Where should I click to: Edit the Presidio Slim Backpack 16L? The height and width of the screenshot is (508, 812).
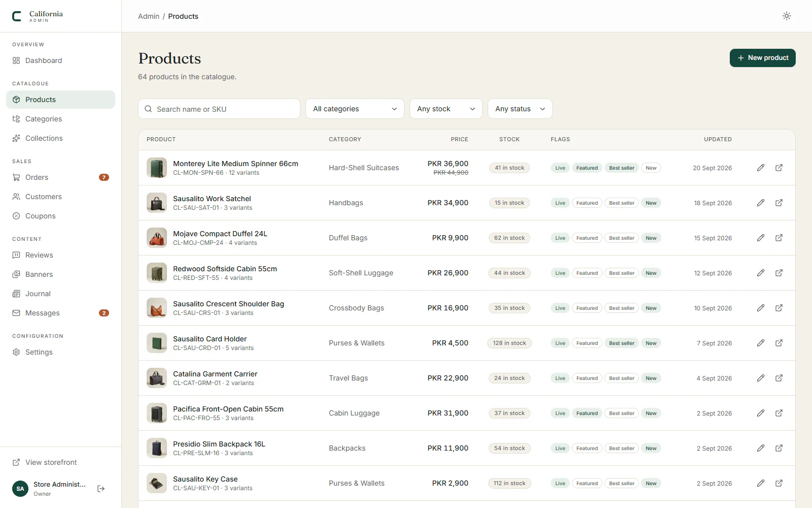point(761,448)
